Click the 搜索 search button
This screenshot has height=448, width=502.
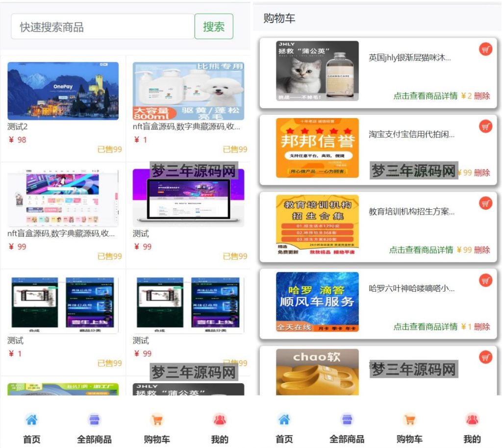coord(214,26)
